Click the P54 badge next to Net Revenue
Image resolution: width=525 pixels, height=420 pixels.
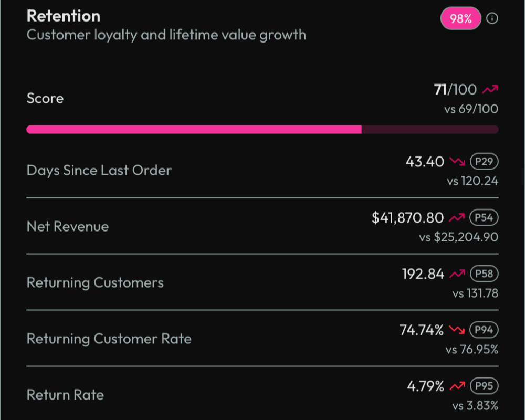pyautogui.click(x=484, y=217)
